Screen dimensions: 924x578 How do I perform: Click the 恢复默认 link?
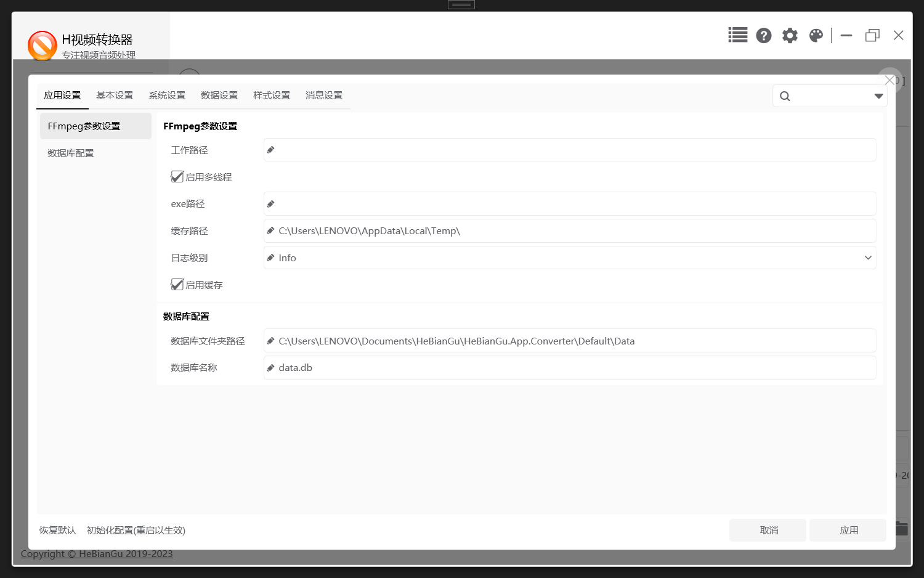(x=58, y=531)
